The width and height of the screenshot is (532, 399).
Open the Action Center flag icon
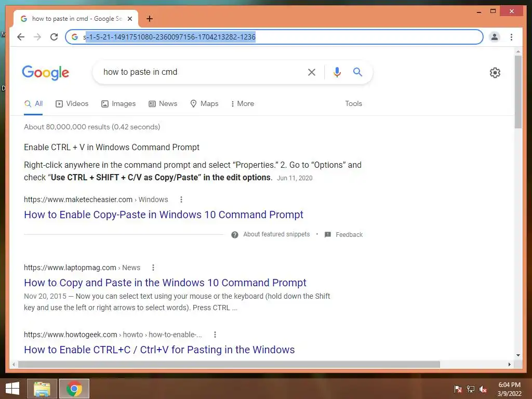point(458,389)
